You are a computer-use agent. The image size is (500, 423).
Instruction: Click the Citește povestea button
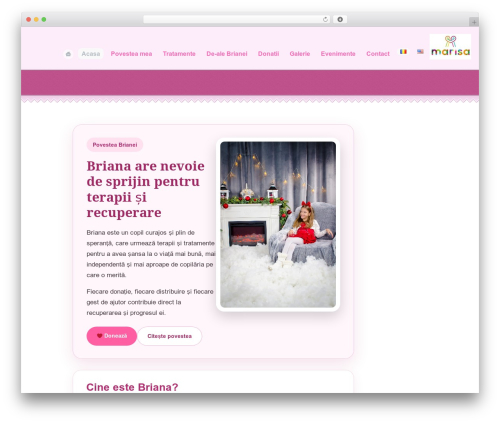[169, 336]
